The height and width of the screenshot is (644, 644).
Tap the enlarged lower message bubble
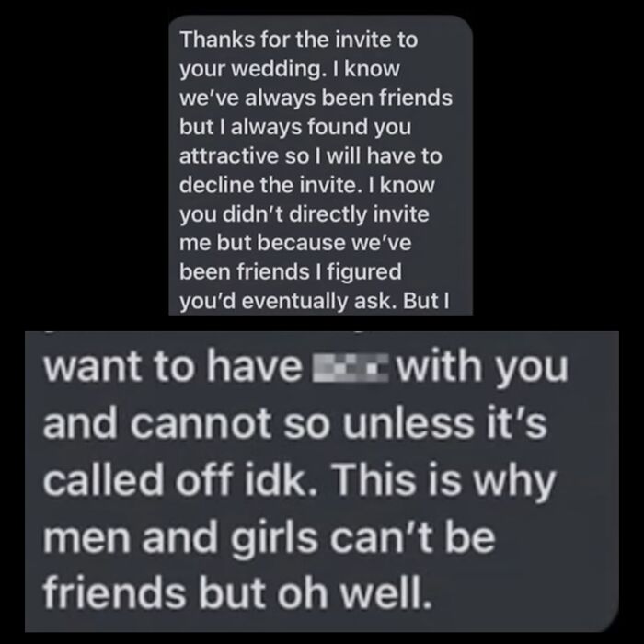[x=322, y=481]
